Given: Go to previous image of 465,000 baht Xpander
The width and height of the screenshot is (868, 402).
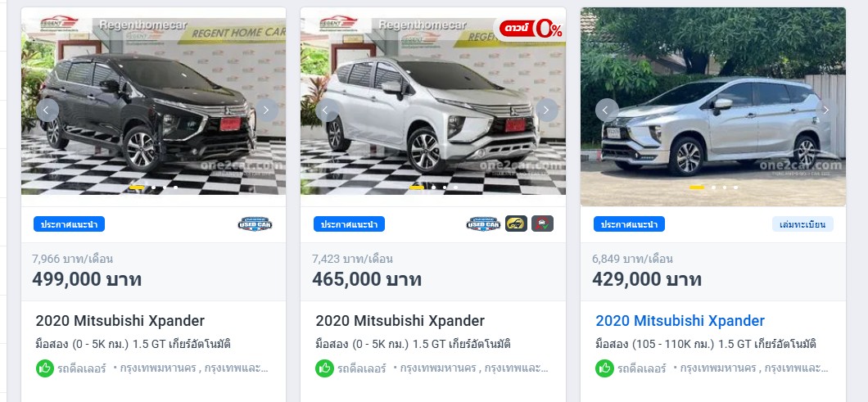Looking at the screenshot, I should pyautogui.click(x=328, y=111).
